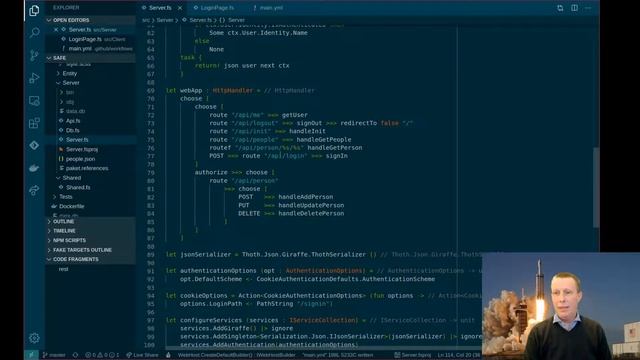
Task: Open data.db in the Server folder
Action: point(75,111)
